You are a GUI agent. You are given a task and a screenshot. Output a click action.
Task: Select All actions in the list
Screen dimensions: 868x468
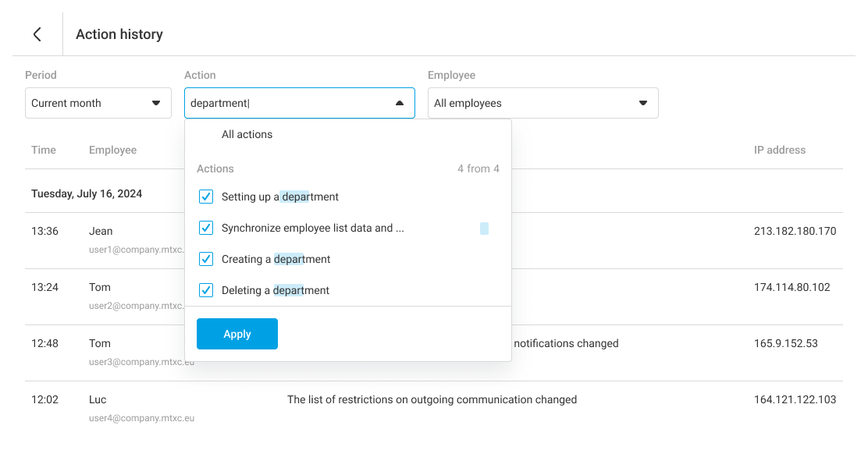coord(247,134)
